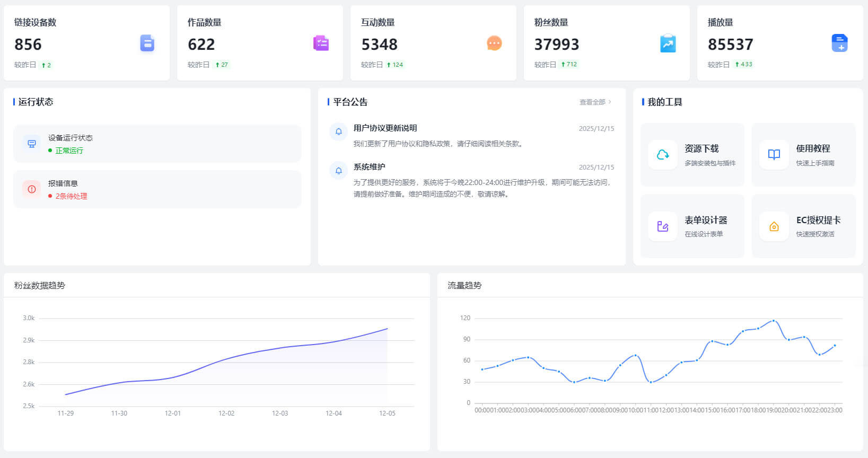Viewport: 868px width, 458px height.
Task: Expand announcements via the 查看全部 chevron arrow
Action: pos(610,102)
